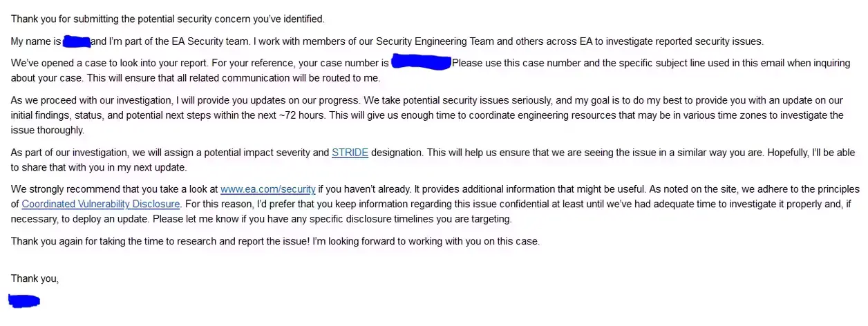Screen dimensions: 868x326
Task: Open the STRIDE designation link
Action: pyautogui.click(x=350, y=153)
